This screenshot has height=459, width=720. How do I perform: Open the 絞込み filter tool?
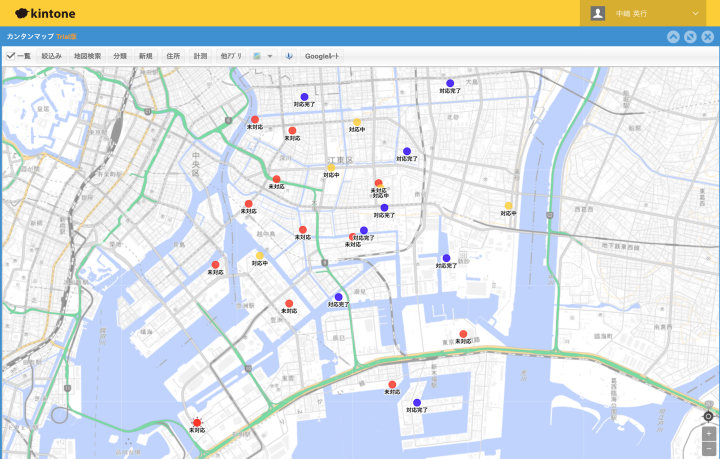(51, 56)
